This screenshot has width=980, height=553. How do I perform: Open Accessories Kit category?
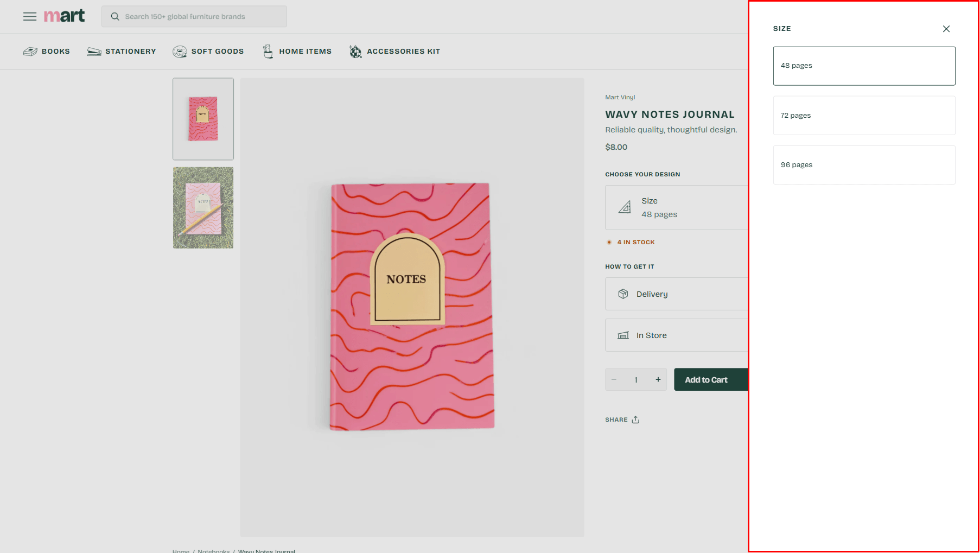pyautogui.click(x=394, y=52)
